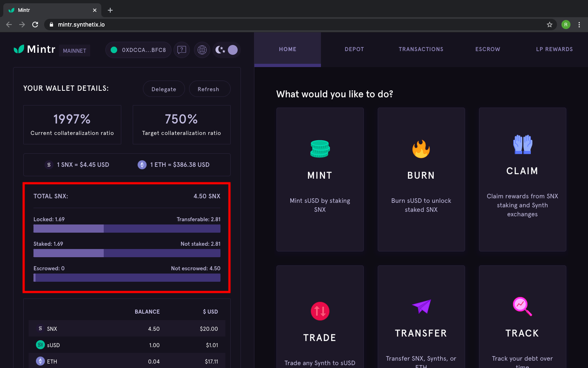Click the browser back arrow
The height and width of the screenshot is (368, 588).
click(x=9, y=25)
